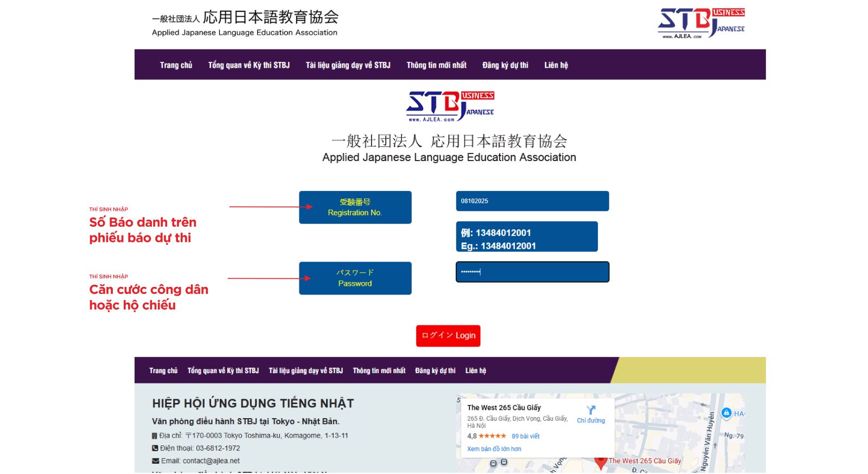Click the building icon beside Địa chỉ

click(x=155, y=435)
